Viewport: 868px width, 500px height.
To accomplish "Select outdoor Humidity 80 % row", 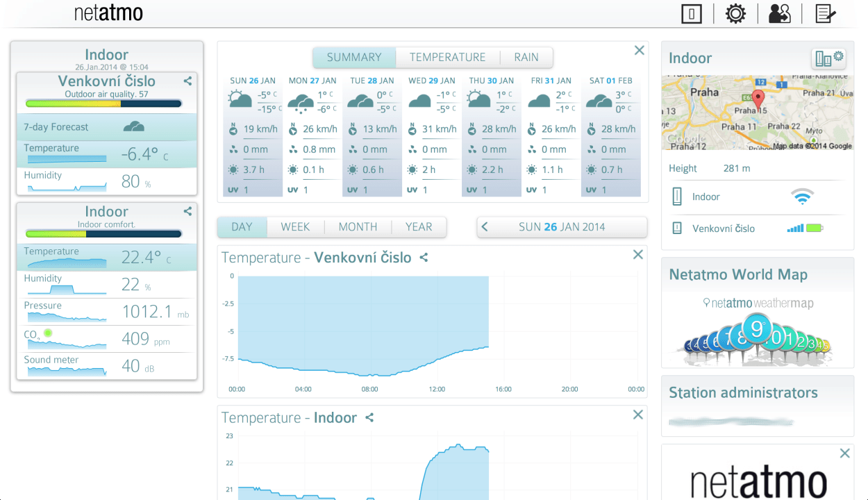I will coord(107,181).
